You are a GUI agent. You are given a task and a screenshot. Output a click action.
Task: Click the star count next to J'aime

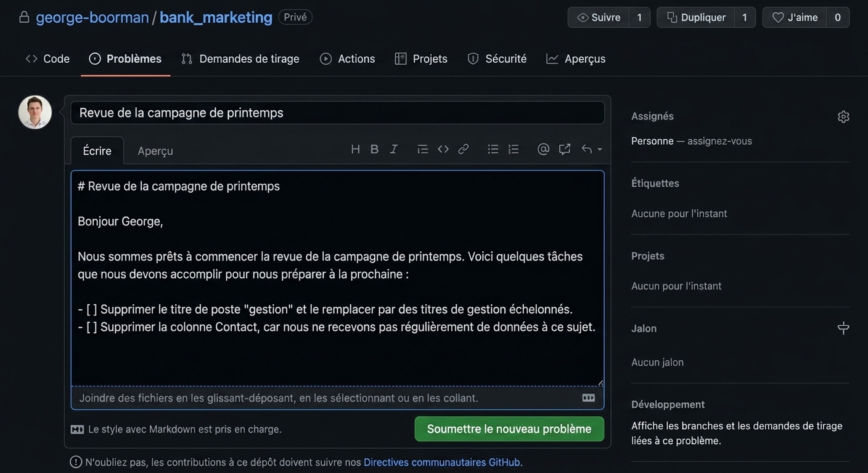click(x=838, y=17)
